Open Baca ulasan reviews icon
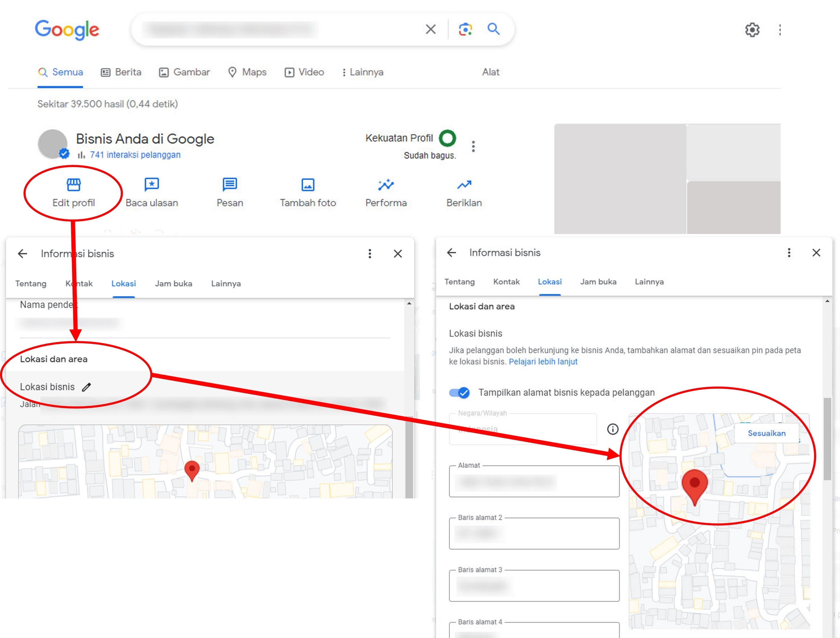The image size is (840, 638). (152, 185)
